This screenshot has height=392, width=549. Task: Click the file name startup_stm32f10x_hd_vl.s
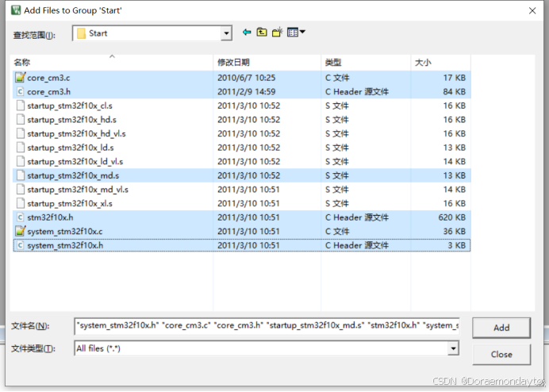coord(76,134)
